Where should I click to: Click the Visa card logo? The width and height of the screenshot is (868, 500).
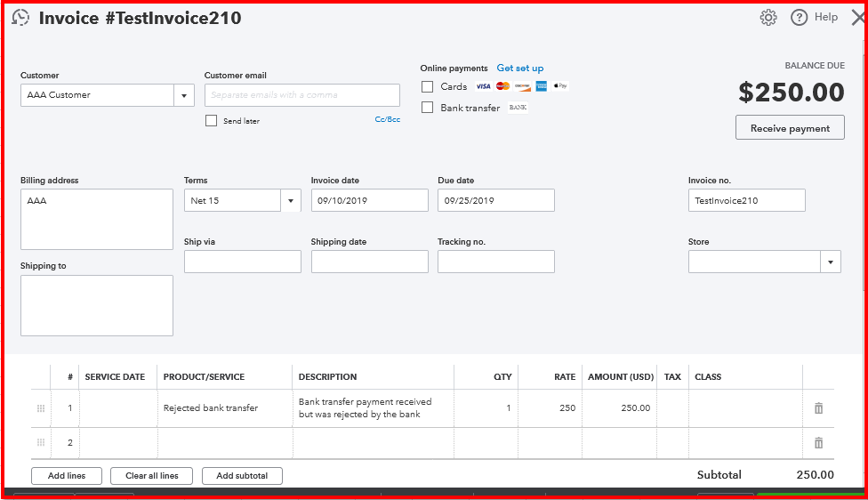coord(483,86)
